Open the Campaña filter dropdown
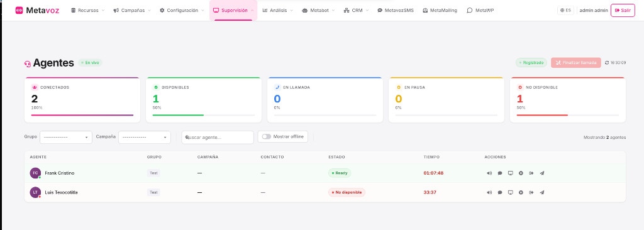Viewport: 644px width, 230px height. click(145, 137)
